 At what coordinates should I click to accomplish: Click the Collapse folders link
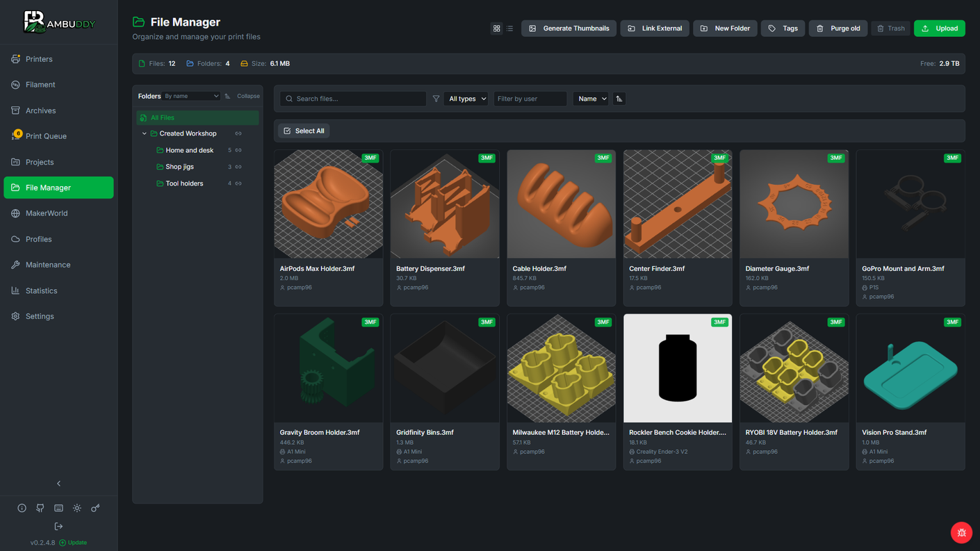tap(248, 96)
